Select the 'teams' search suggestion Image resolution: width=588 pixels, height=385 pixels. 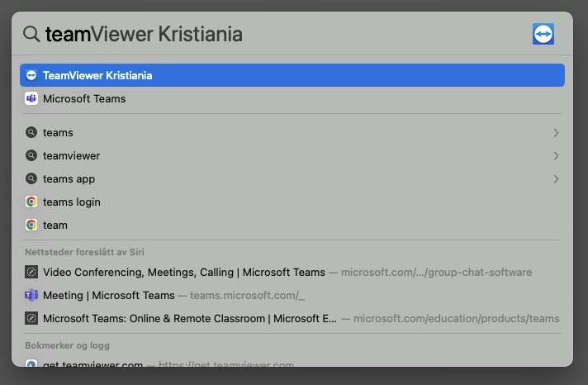pos(292,132)
